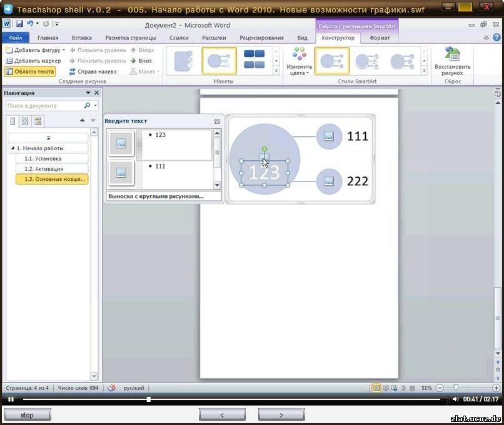Viewport: 504px width, 425px height.
Task: Expand the Добавить фигуру dropdown arrow
Action: pyautogui.click(x=64, y=50)
